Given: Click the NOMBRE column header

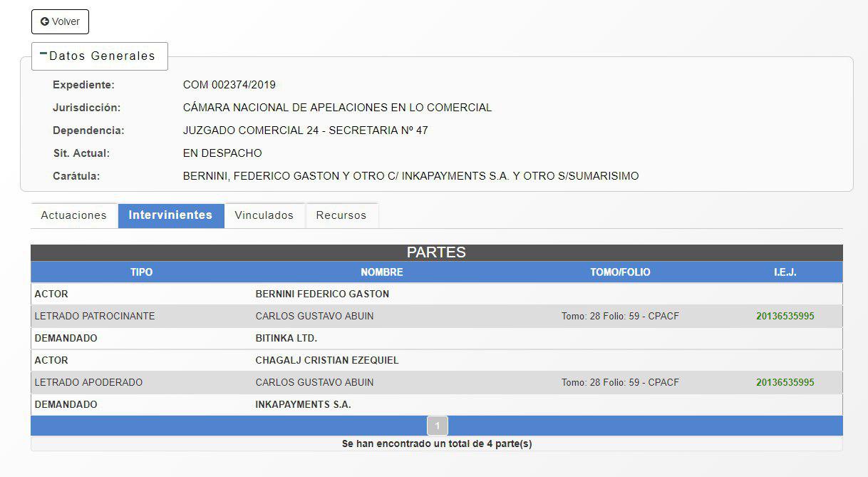Looking at the screenshot, I should 382,272.
